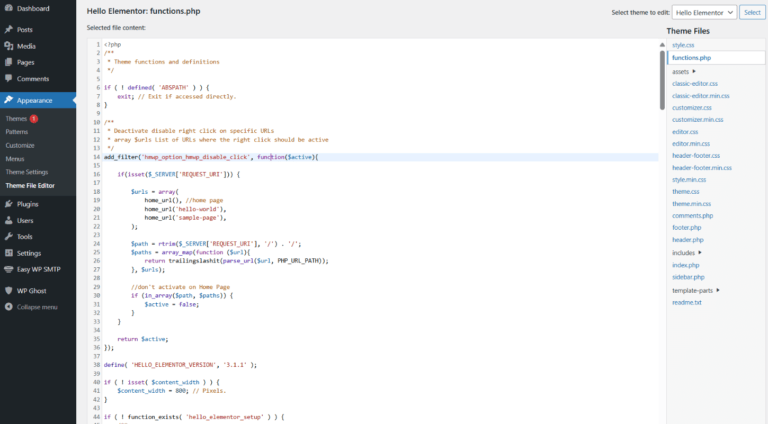This screenshot has height=424, width=768.
Task: Expand the template-parts folder
Action: (x=719, y=290)
